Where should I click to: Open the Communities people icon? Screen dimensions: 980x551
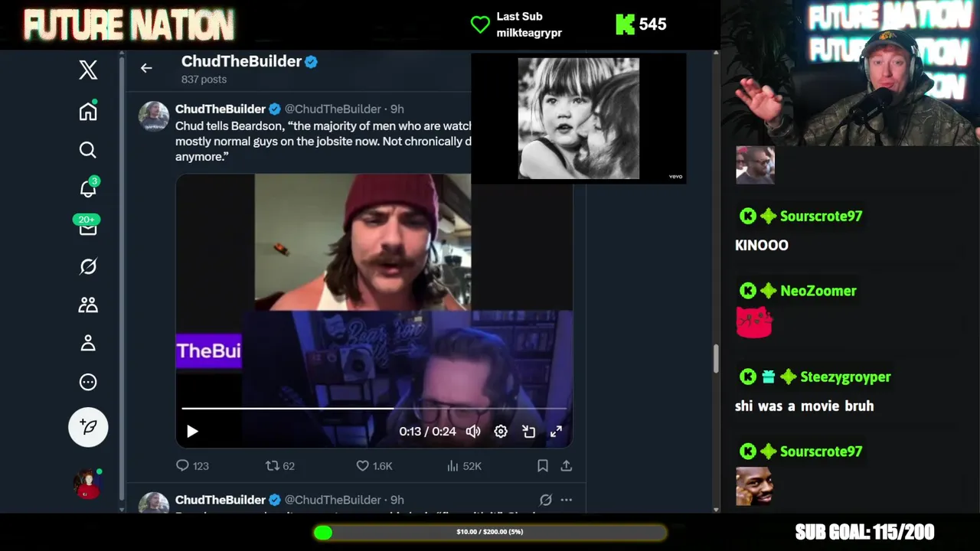(88, 305)
